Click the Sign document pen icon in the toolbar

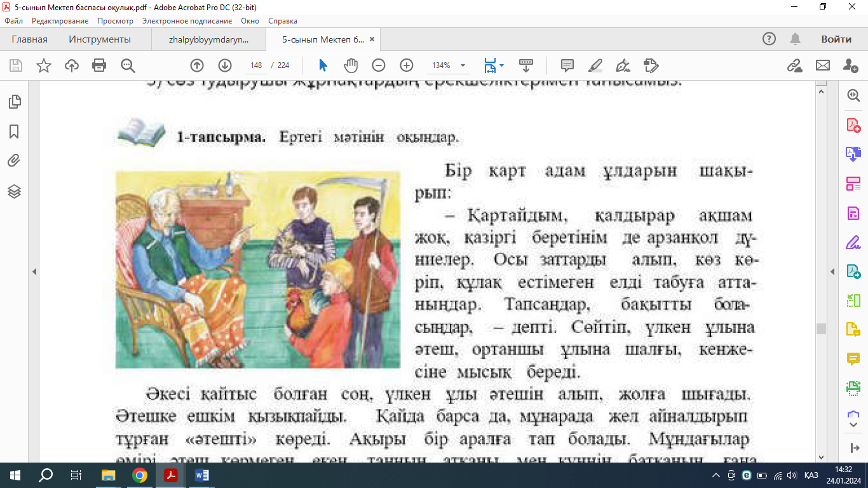(x=623, y=65)
